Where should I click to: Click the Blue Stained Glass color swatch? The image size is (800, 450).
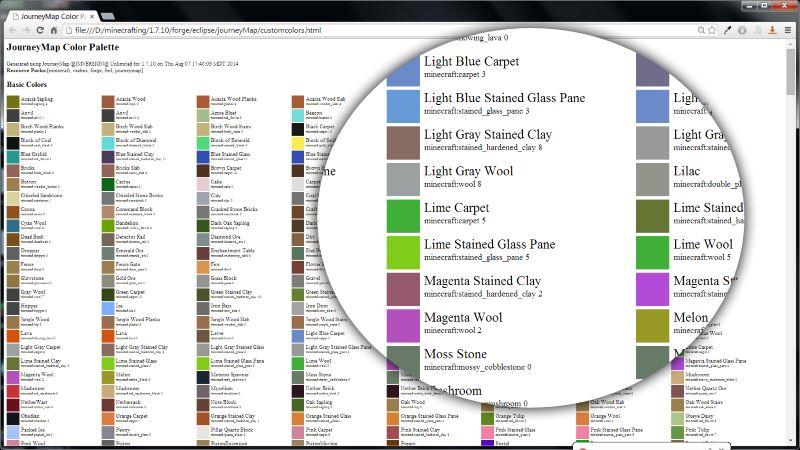click(x=203, y=156)
